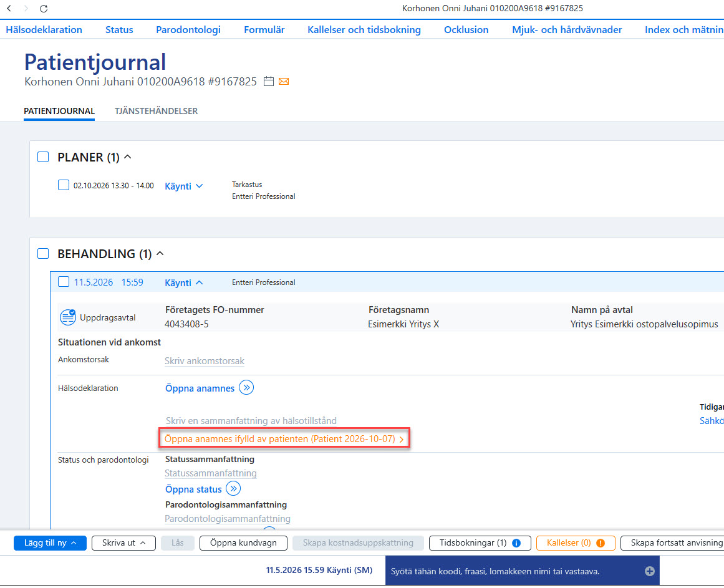Click the Kallelser (0) button
Screen dimensions: 724x588
[576, 543]
